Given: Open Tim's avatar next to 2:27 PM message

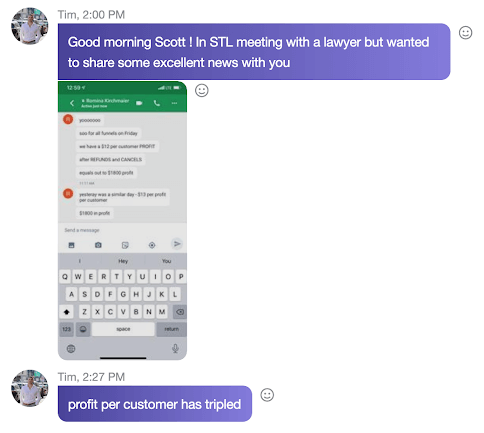Looking at the screenshot, I should pos(30,388).
